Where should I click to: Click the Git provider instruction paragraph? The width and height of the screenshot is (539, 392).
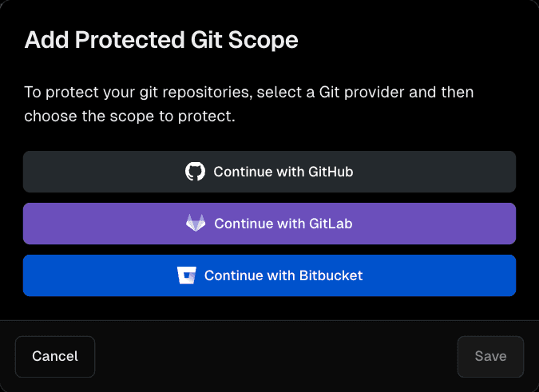coord(249,104)
